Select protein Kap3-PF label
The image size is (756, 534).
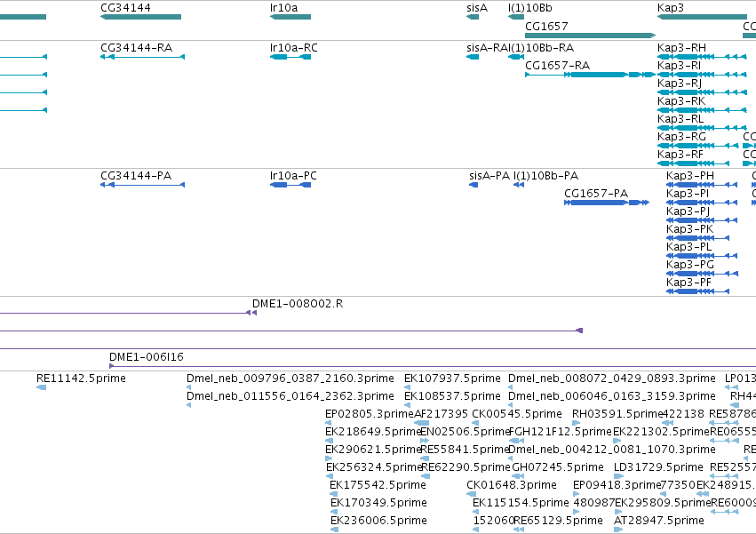pos(688,283)
